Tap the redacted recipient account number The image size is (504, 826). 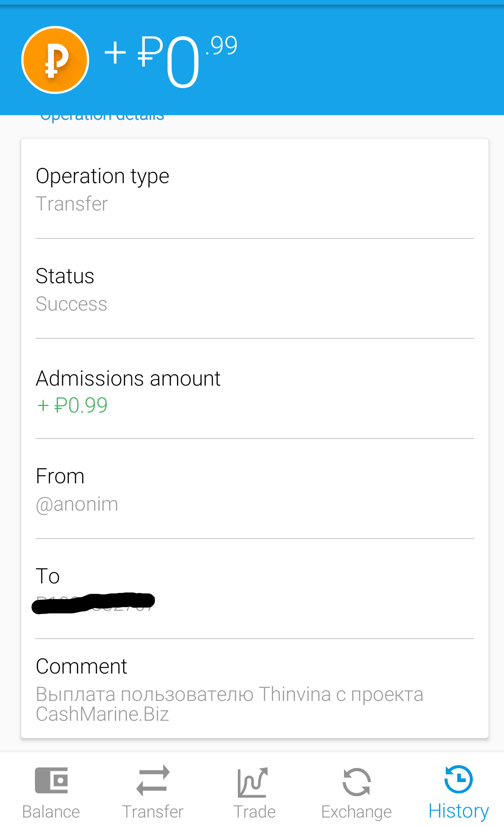tap(93, 603)
